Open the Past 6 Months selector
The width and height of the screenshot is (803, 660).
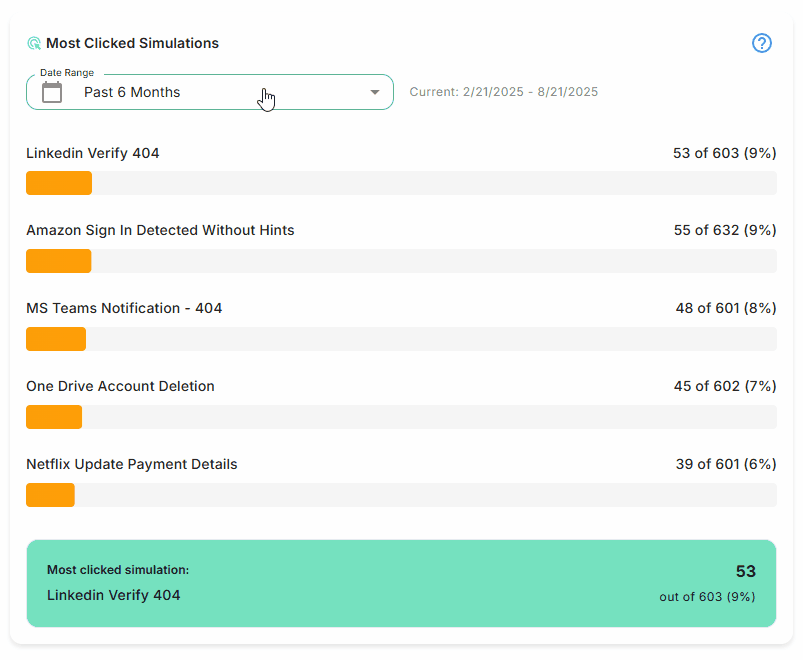point(210,92)
